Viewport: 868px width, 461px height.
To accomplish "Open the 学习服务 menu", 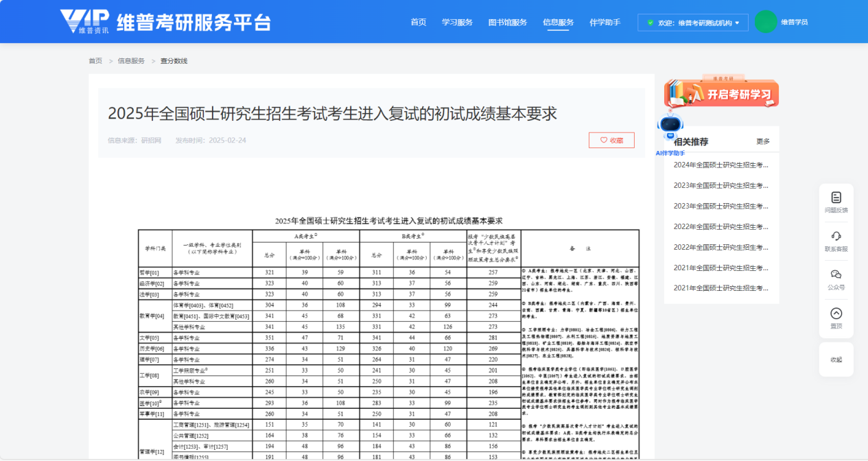I will pos(457,22).
